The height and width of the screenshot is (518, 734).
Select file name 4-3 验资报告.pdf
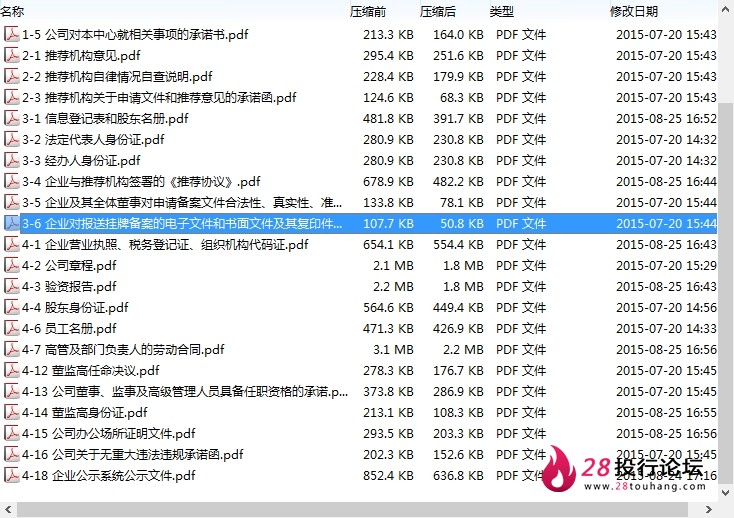point(69,286)
